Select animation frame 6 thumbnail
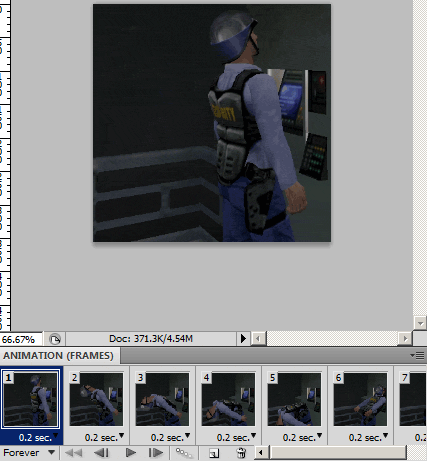 (x=360, y=399)
